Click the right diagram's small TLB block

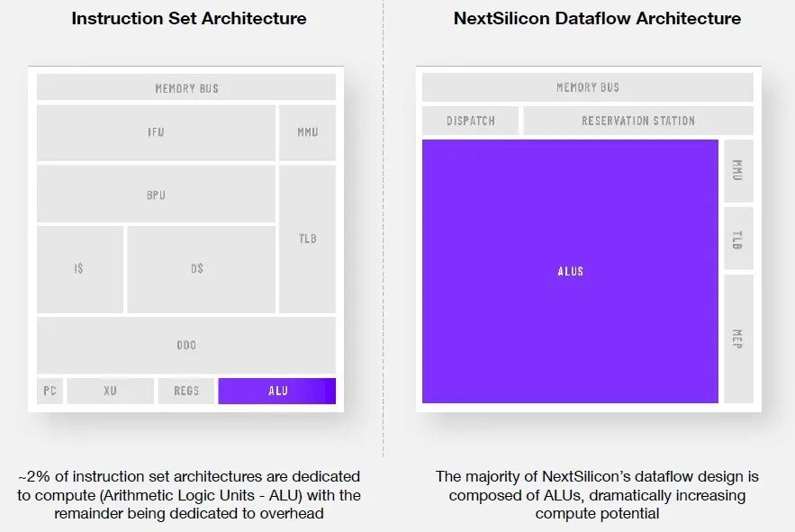pyautogui.click(x=738, y=239)
